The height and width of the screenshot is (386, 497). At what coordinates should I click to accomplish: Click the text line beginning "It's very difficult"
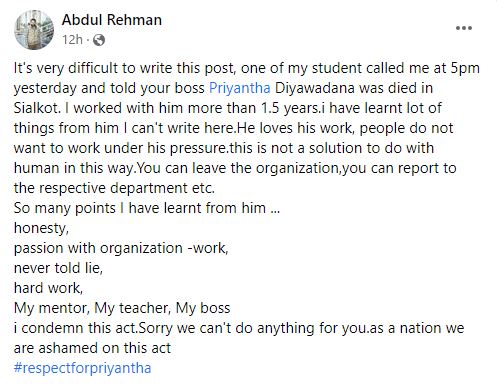247,68
